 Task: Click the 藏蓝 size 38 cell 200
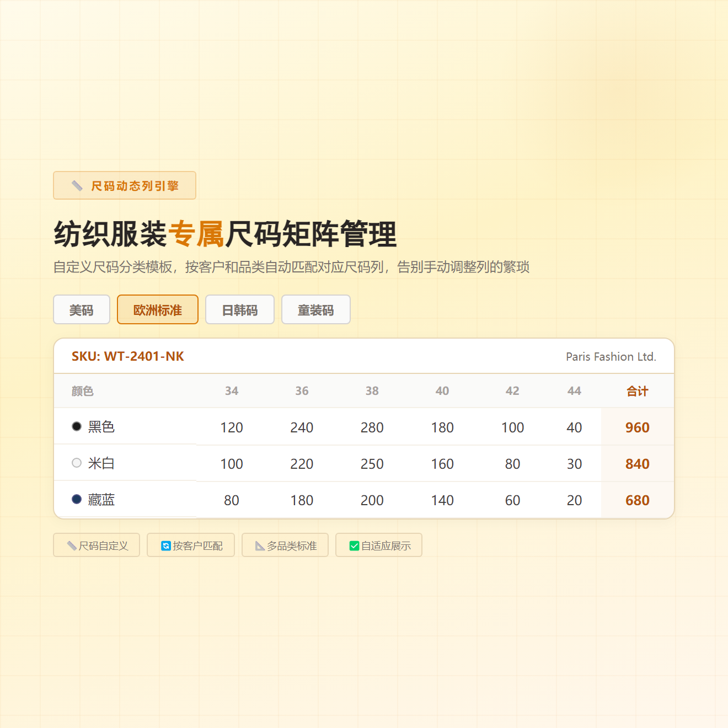tap(372, 500)
